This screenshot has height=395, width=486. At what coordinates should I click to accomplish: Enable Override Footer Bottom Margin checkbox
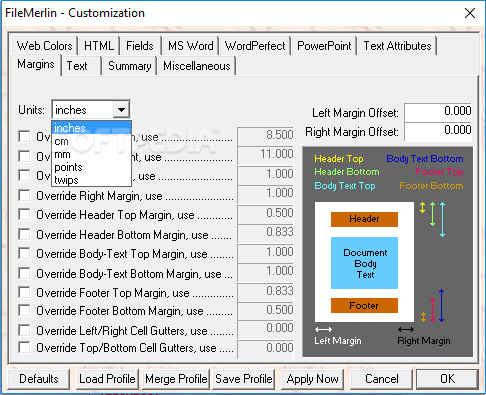24,310
